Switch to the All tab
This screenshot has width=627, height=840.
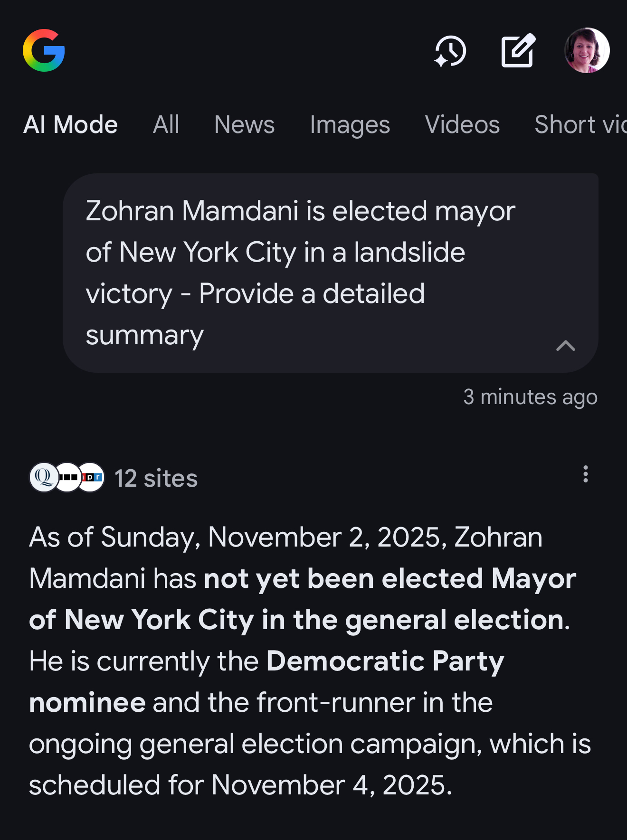pyautogui.click(x=166, y=125)
